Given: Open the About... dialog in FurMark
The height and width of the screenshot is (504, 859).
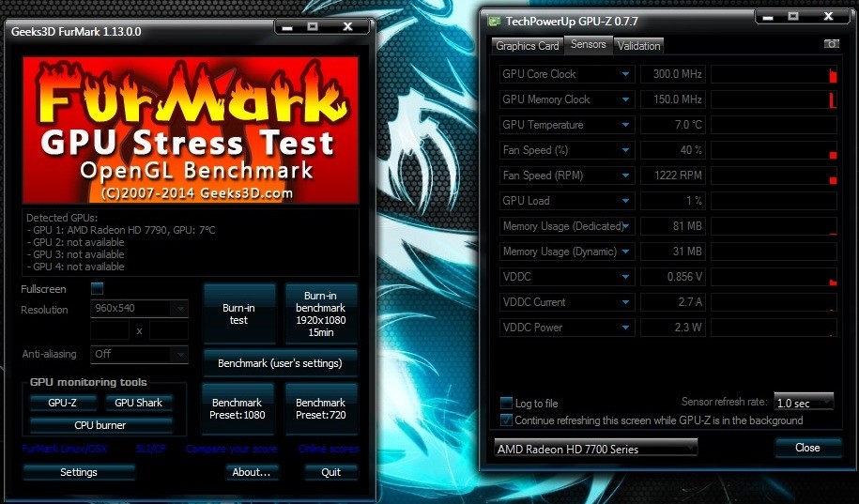Looking at the screenshot, I should coord(252,472).
